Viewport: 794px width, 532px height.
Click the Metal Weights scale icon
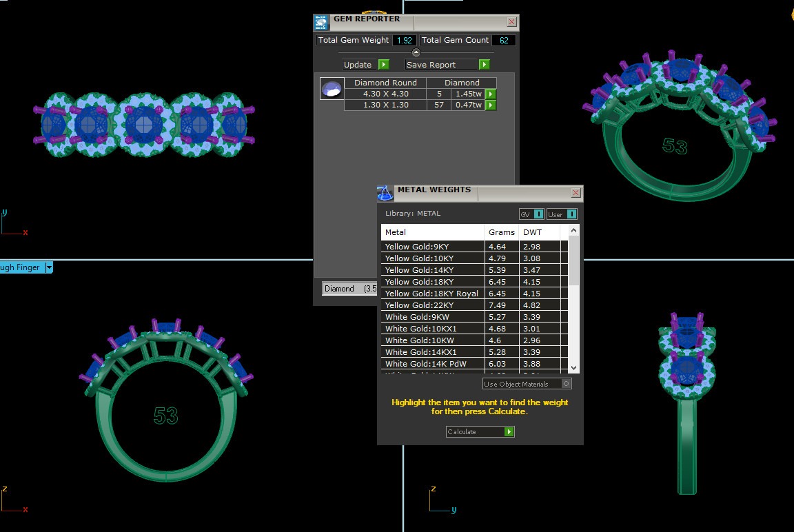(x=385, y=193)
